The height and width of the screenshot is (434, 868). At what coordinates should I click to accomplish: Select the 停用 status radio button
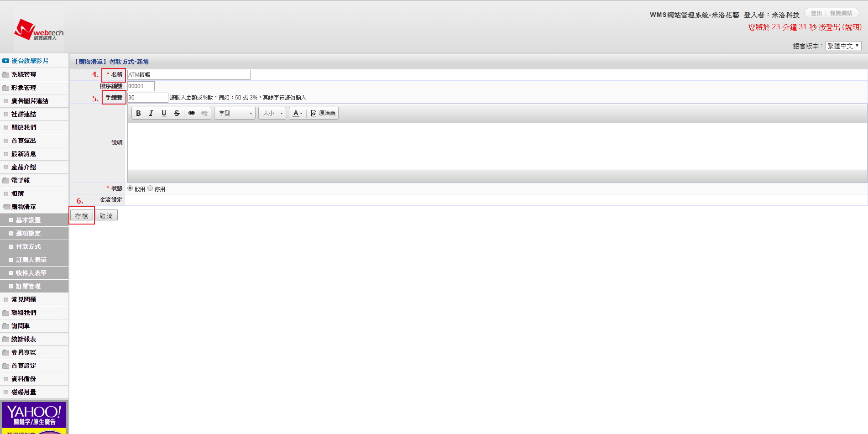point(150,188)
